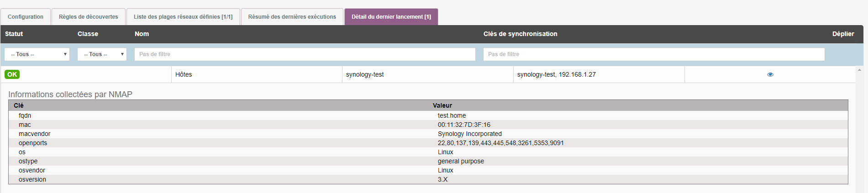Click the Clés de synchronisation column header
Image resolution: width=868 pixels, height=193 pixels.
(x=520, y=34)
